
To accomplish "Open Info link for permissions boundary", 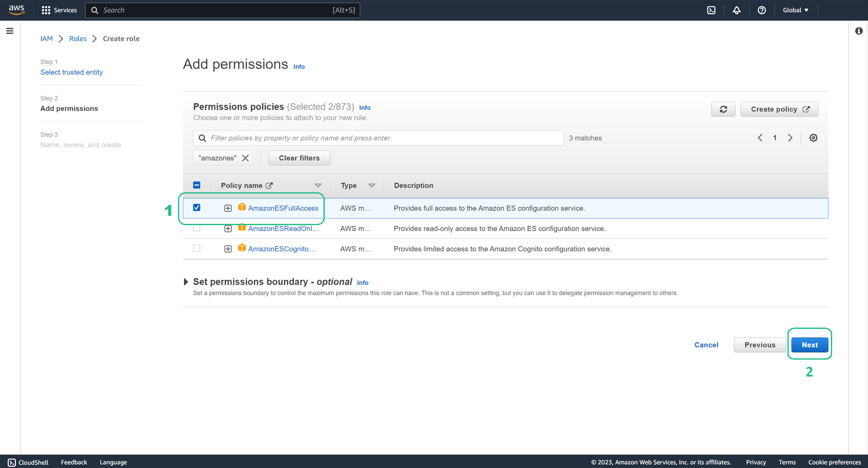I will 363,282.
